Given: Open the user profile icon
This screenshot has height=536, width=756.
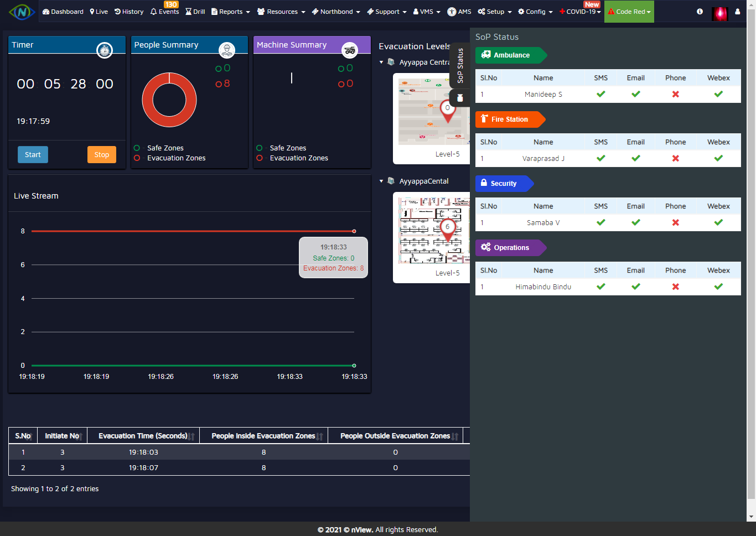Looking at the screenshot, I should click(x=737, y=12).
